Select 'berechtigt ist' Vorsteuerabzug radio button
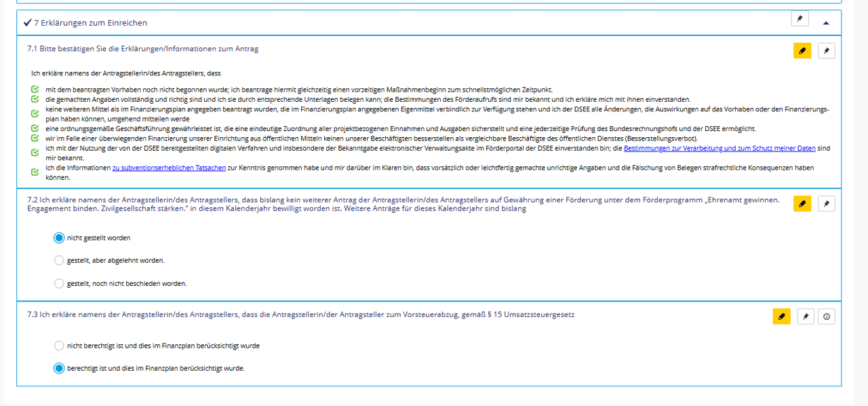Viewport: 868px width, 406px height. (59, 369)
